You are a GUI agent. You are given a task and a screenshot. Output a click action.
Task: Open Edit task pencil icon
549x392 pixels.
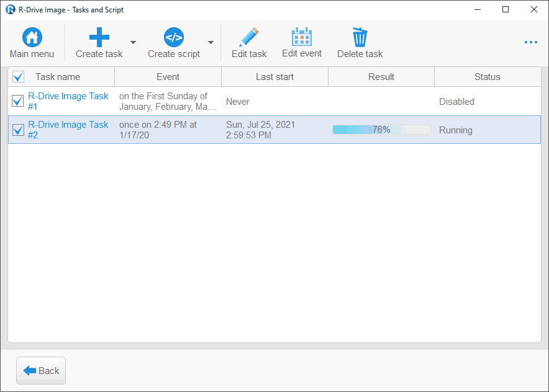[x=249, y=38]
